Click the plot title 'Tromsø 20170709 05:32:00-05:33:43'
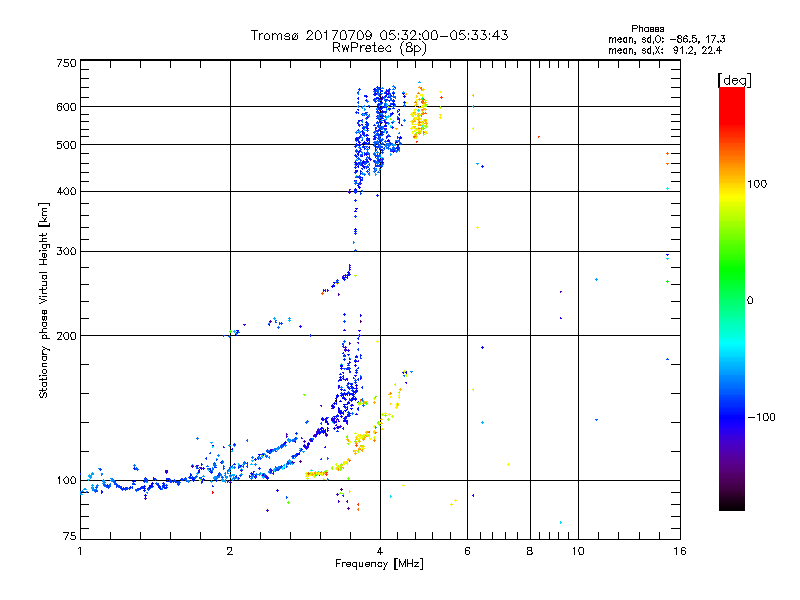Image resolution: width=800 pixels, height=600 pixels. click(379, 35)
